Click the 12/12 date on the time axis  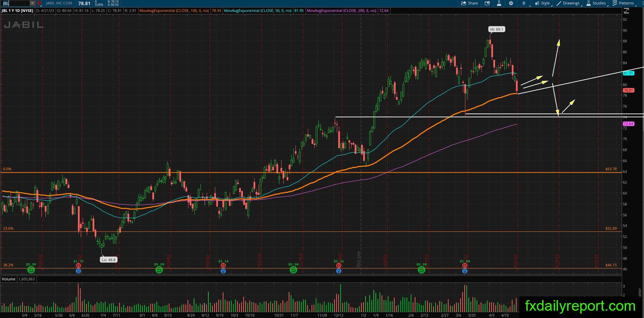coord(339,315)
